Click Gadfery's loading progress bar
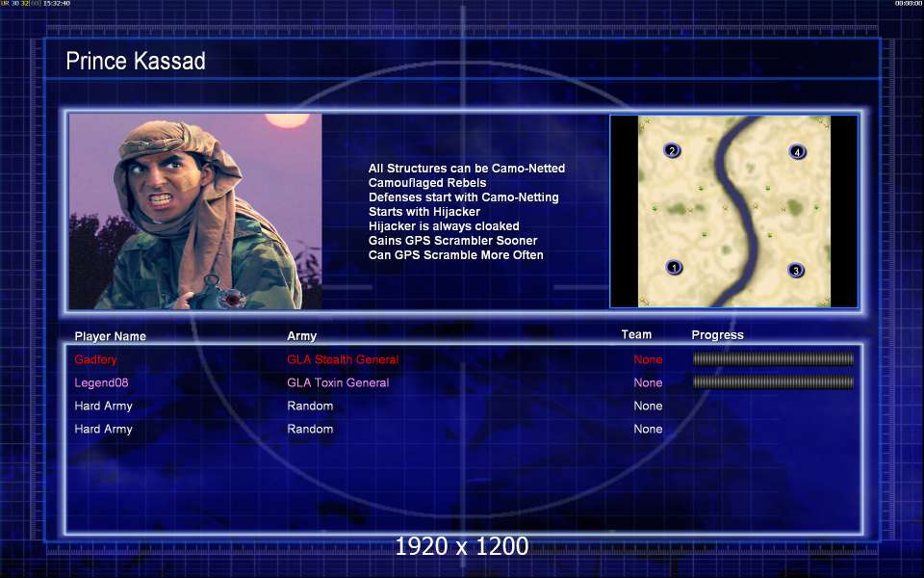Image resolution: width=924 pixels, height=578 pixels. [773, 358]
